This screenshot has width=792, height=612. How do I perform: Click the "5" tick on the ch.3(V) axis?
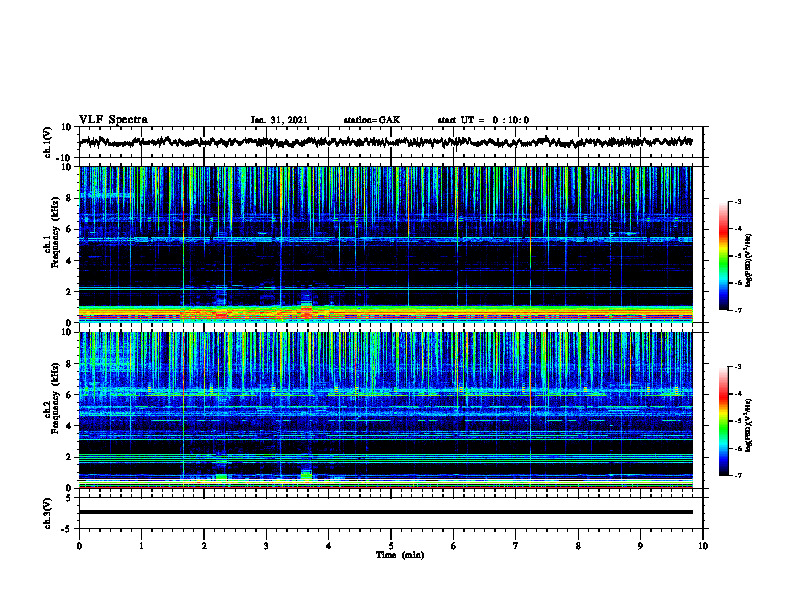[70, 498]
